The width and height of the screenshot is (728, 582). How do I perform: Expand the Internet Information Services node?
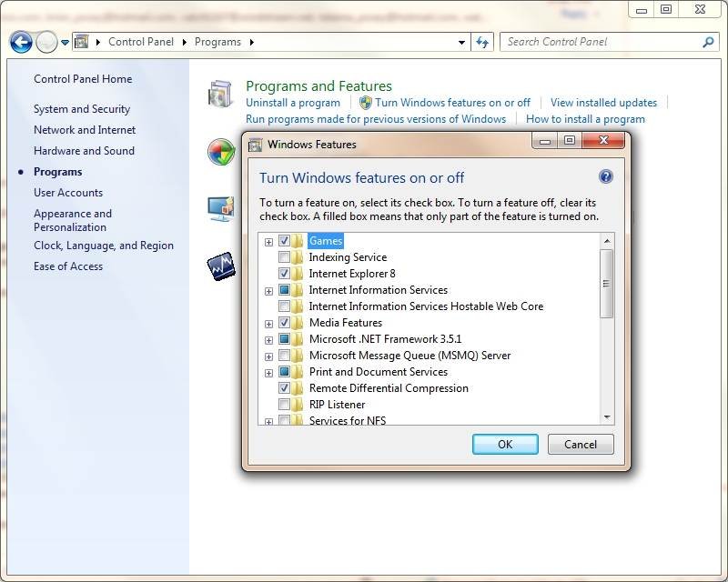pos(268,291)
